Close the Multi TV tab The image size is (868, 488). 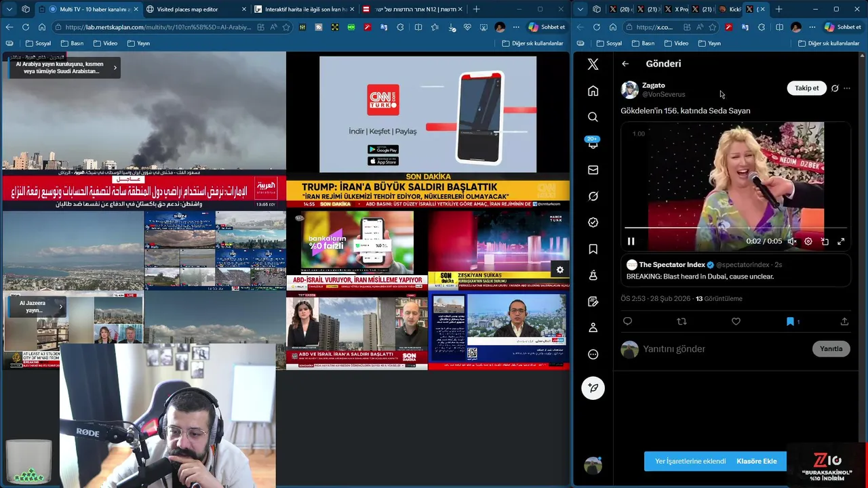click(136, 9)
